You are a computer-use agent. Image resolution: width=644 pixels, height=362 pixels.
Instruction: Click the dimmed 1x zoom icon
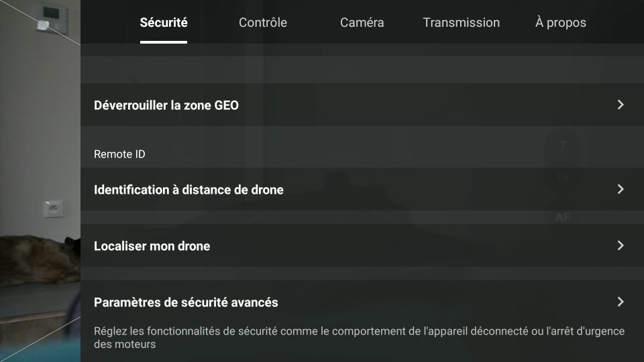click(x=563, y=177)
